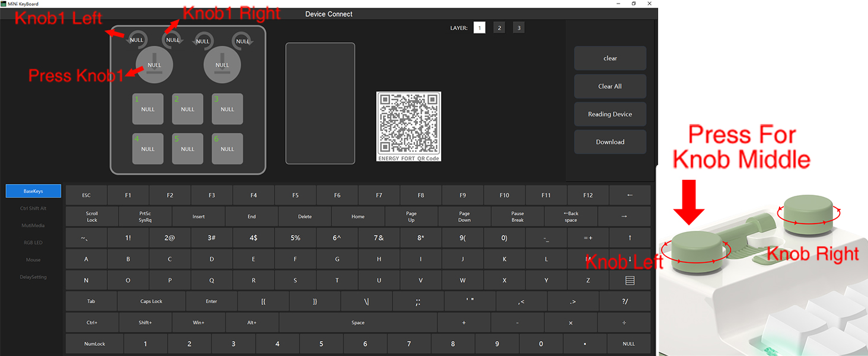Click the Reading Device button
Screen dimensions: 868x356
(x=609, y=114)
